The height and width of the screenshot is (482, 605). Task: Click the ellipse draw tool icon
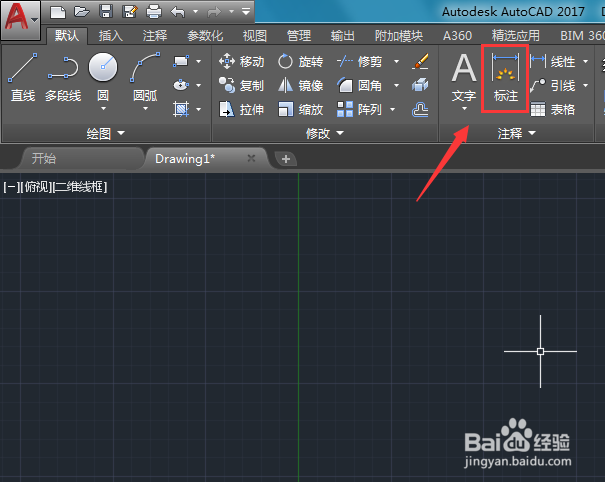[x=181, y=85]
